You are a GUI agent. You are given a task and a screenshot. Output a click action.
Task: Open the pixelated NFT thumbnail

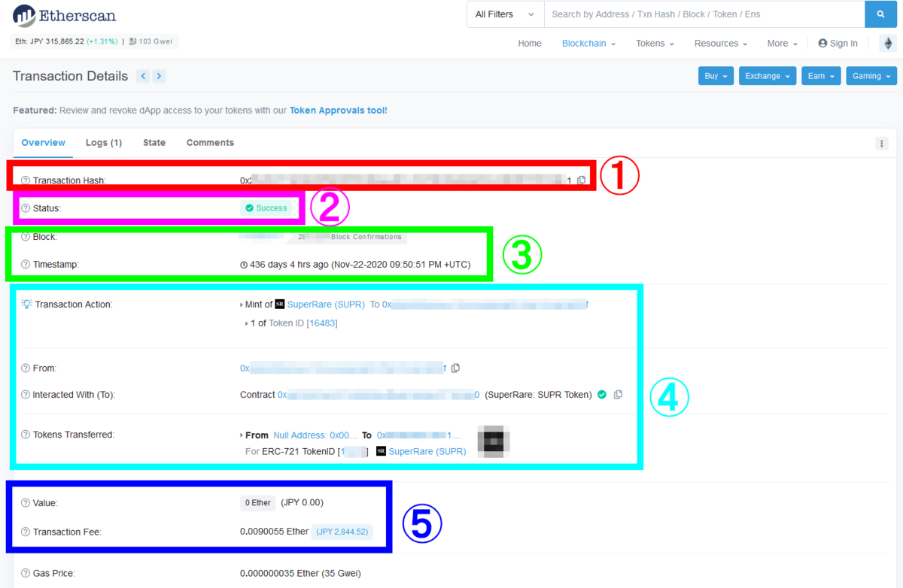pyautogui.click(x=494, y=442)
